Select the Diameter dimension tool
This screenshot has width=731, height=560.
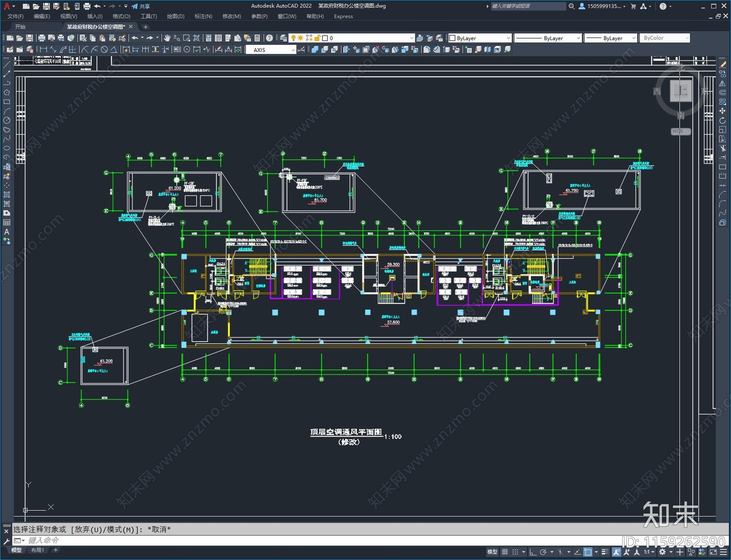coord(104,50)
